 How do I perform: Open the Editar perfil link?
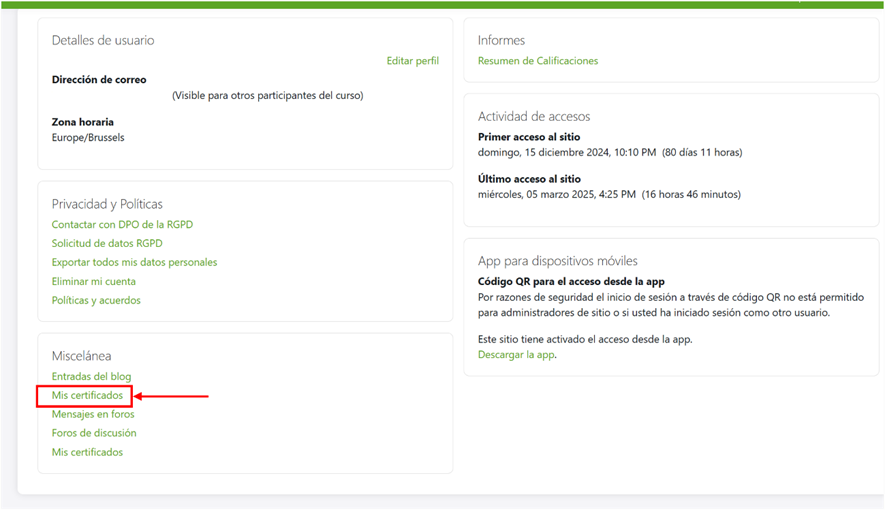(412, 61)
